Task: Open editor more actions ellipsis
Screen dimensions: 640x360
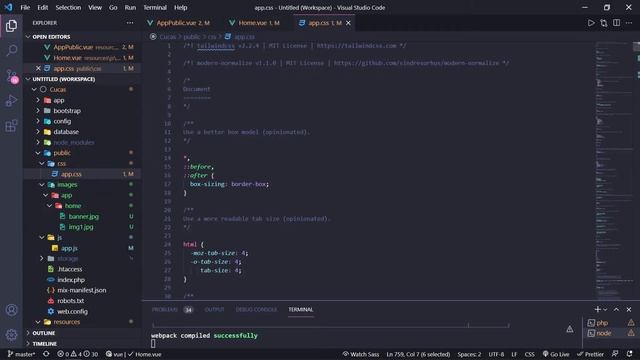Action: [x=629, y=23]
